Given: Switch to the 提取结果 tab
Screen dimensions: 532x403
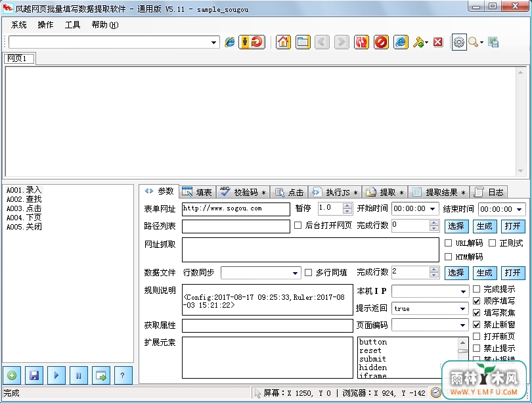Looking at the screenshot, I should (x=439, y=192).
